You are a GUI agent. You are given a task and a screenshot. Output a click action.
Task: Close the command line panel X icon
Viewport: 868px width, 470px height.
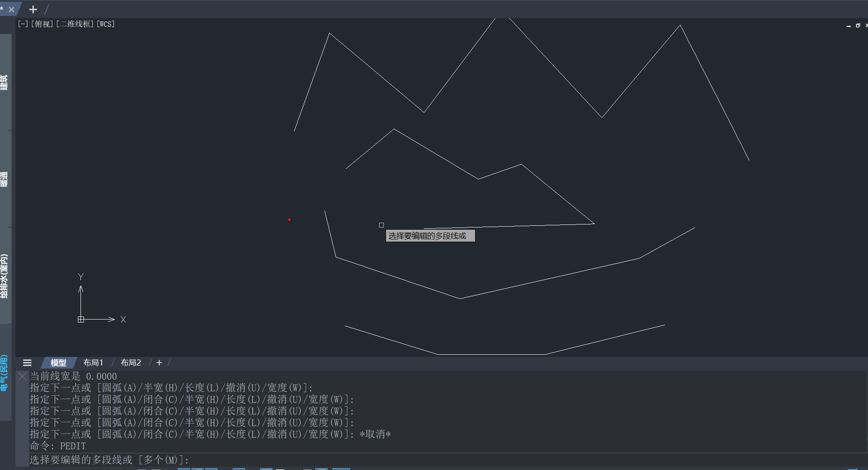coord(22,376)
